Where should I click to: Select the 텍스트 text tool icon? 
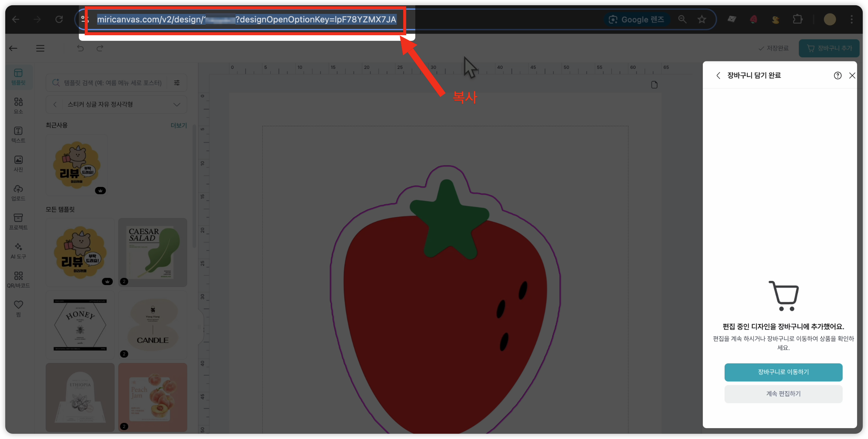tap(18, 134)
